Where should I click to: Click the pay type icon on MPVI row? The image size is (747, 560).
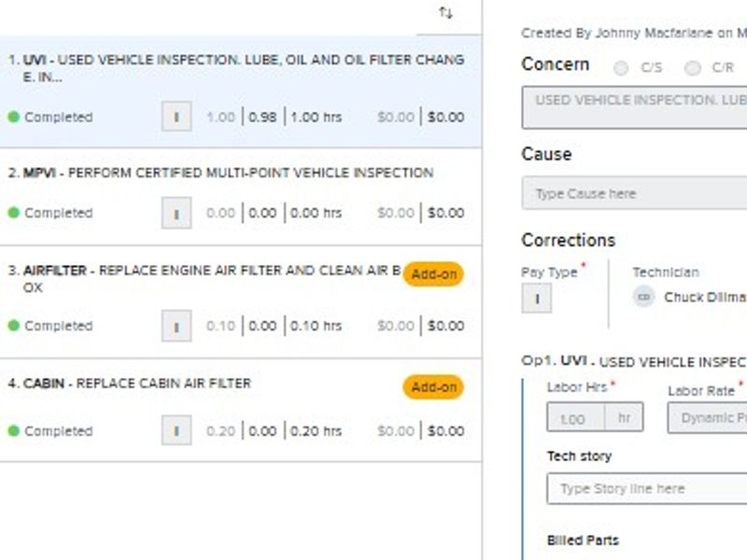click(176, 213)
